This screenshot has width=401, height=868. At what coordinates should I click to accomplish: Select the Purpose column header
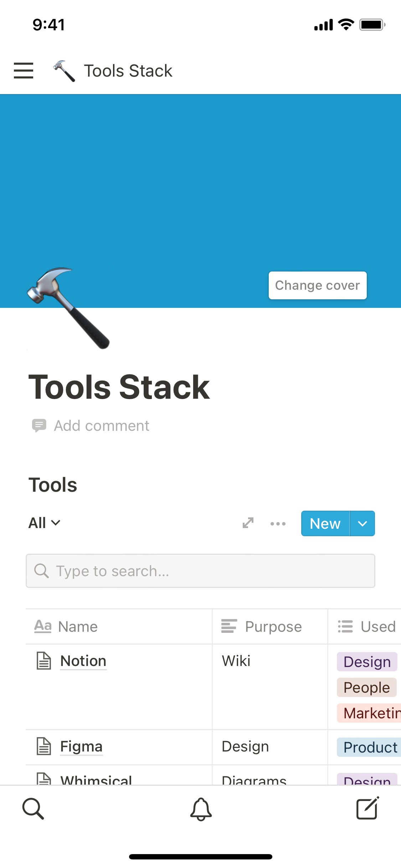273,626
